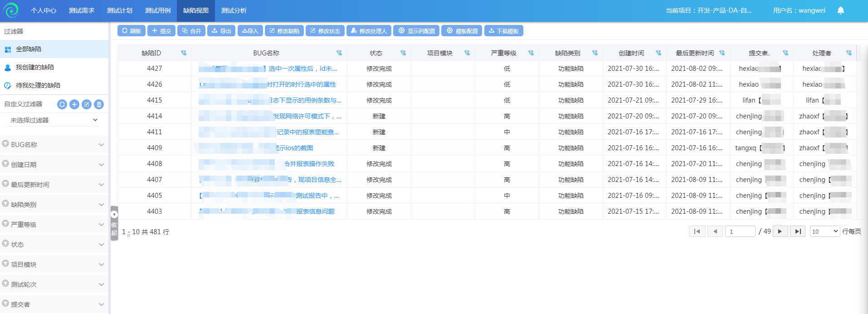Click the 导出 export button
868x314 pixels.
[x=221, y=31]
